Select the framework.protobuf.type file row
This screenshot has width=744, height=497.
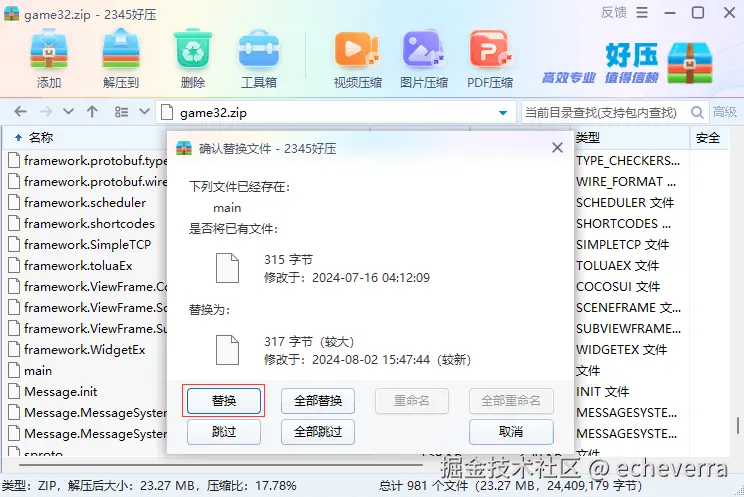coord(87,161)
